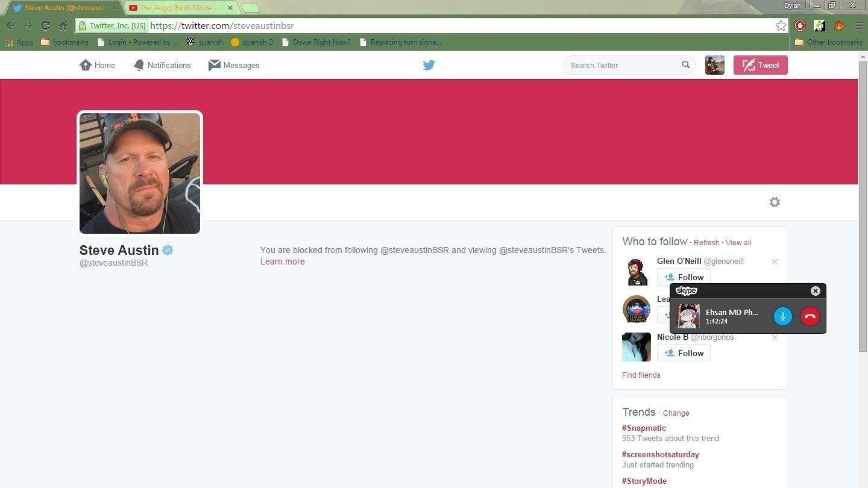Open the Chrome hamburger menu
Viewport: 868px width, 488px height.
point(858,25)
